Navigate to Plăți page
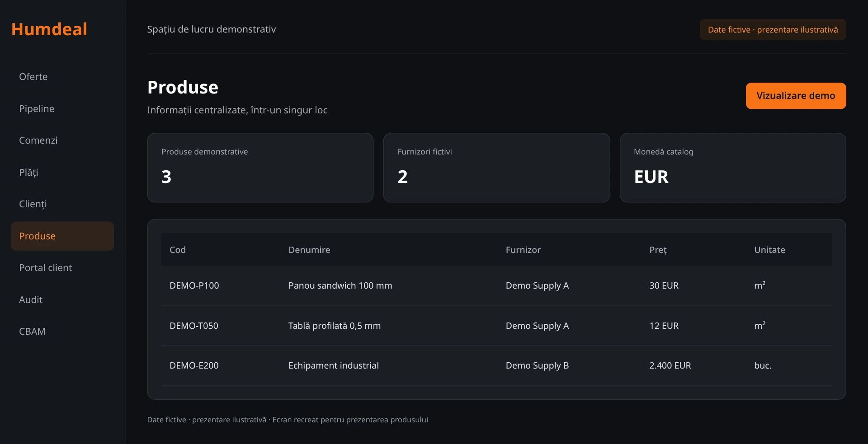868x444 pixels. [x=62, y=173]
